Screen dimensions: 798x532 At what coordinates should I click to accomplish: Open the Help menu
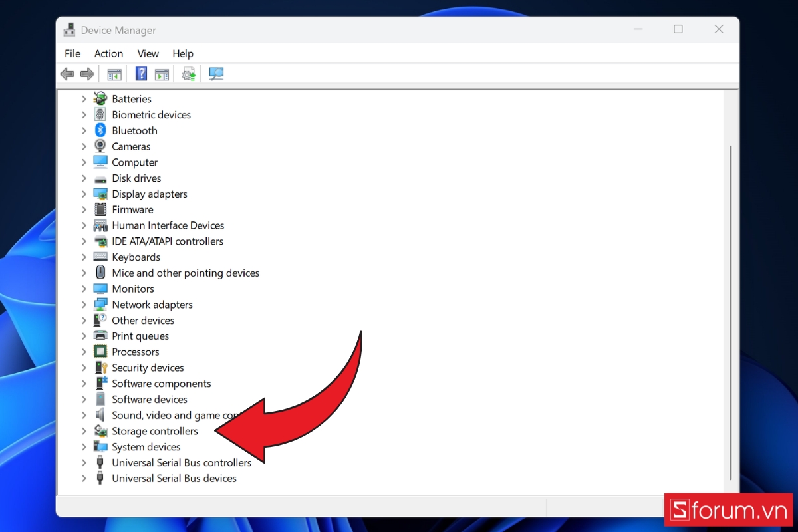[183, 53]
